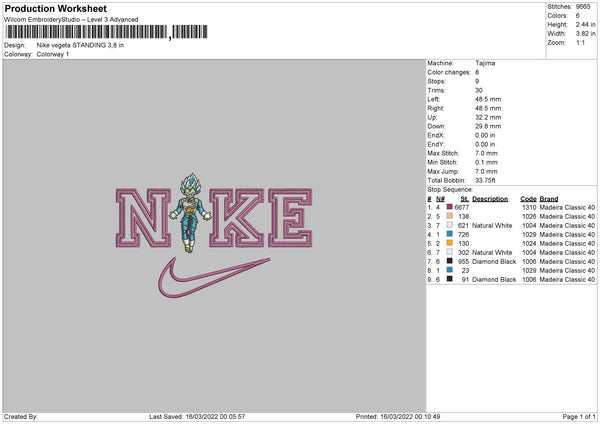The width and height of the screenshot is (600, 424).
Task: Click the 'Max Jump:' label
Action: [x=443, y=171]
